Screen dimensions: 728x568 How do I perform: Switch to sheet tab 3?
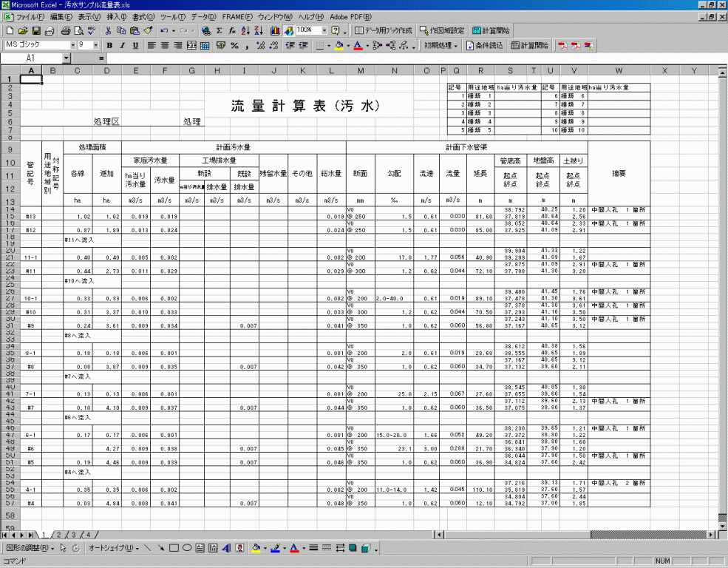(x=73, y=535)
